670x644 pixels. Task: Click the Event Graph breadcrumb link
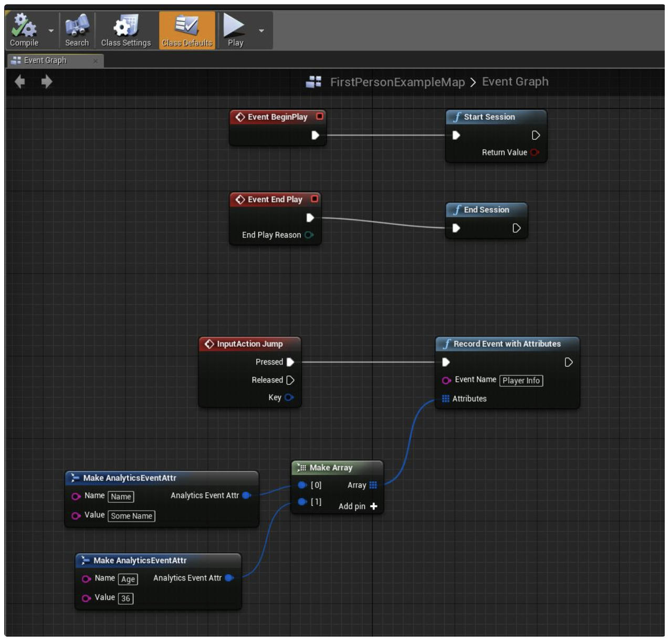tap(515, 81)
